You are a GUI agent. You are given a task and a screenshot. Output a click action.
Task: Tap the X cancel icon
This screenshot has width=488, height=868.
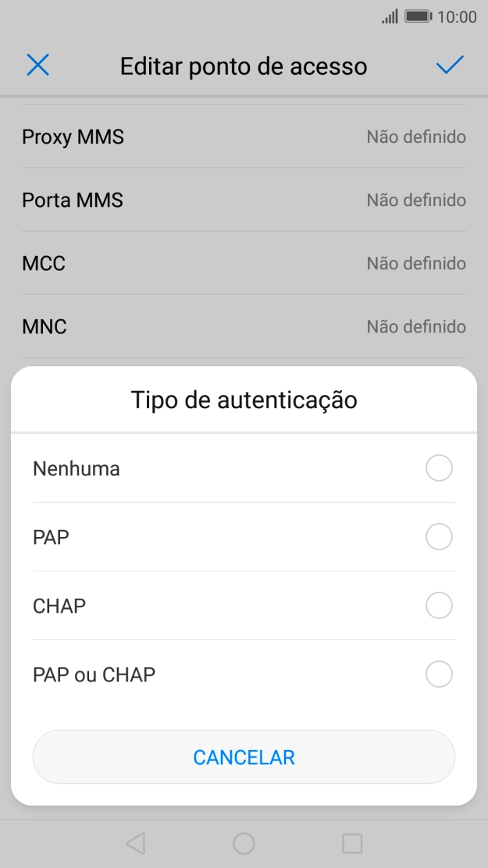click(37, 66)
